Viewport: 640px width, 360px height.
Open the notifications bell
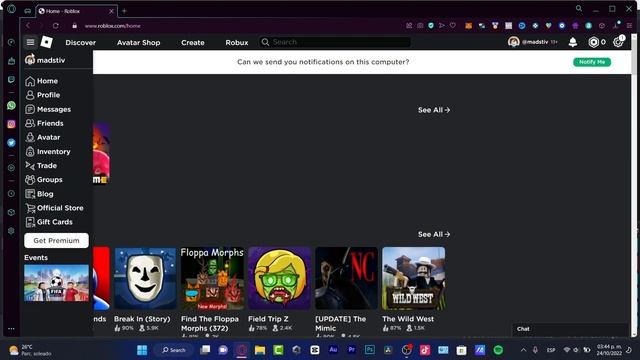(573, 42)
